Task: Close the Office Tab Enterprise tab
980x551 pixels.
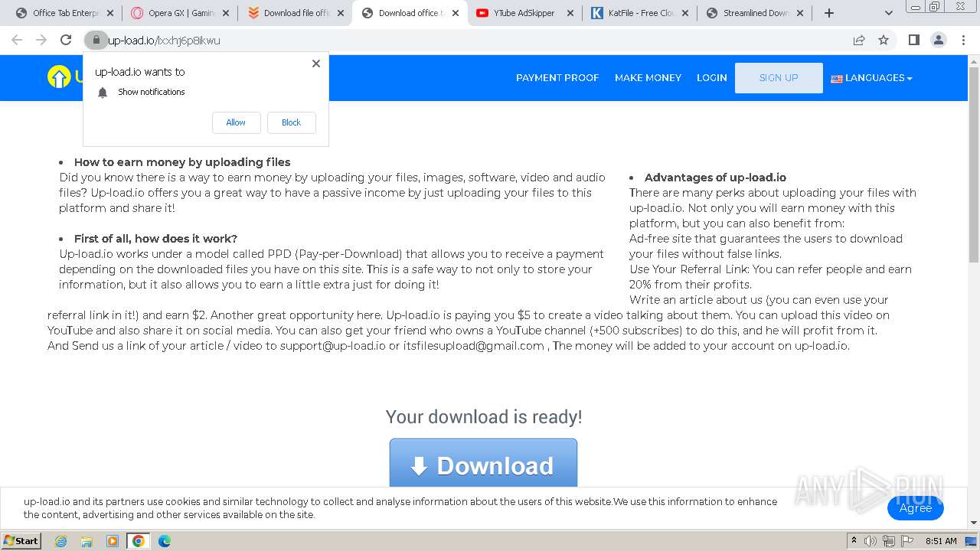Action: [x=110, y=13]
